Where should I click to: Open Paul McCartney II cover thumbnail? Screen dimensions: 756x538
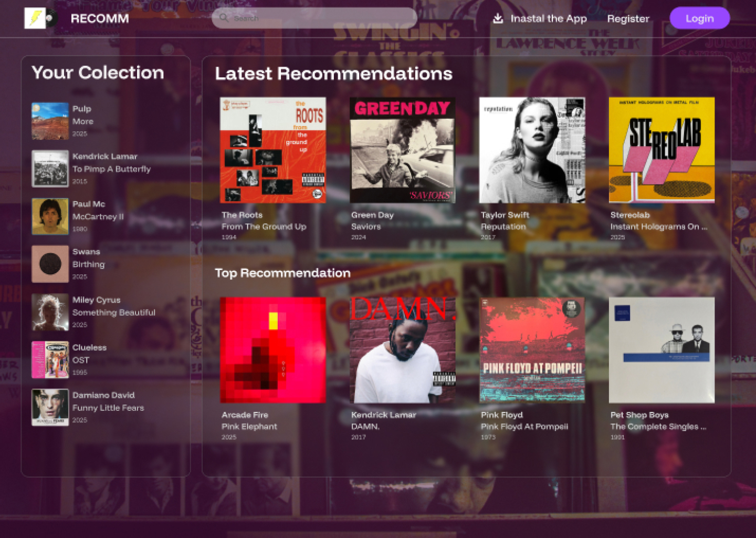[x=50, y=216]
